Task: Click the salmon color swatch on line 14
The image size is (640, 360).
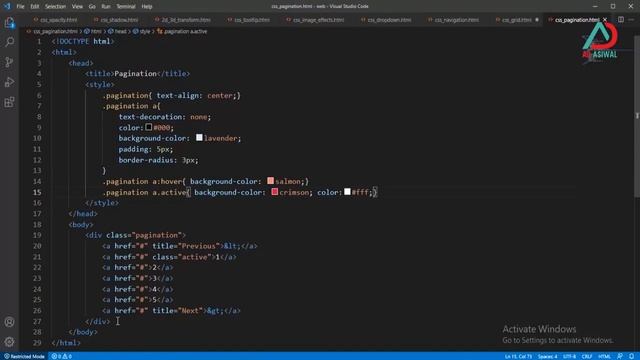Action: click(271, 181)
